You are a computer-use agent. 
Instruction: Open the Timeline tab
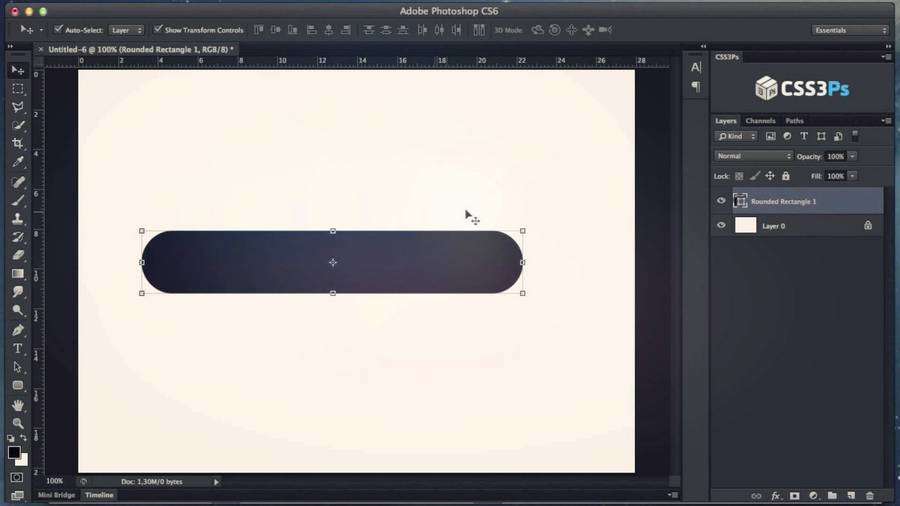(99, 495)
